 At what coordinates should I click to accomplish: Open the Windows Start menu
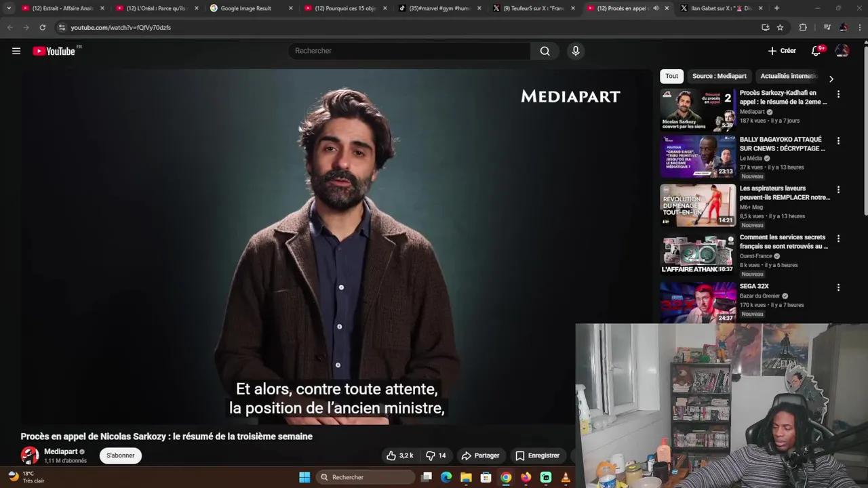[304, 477]
